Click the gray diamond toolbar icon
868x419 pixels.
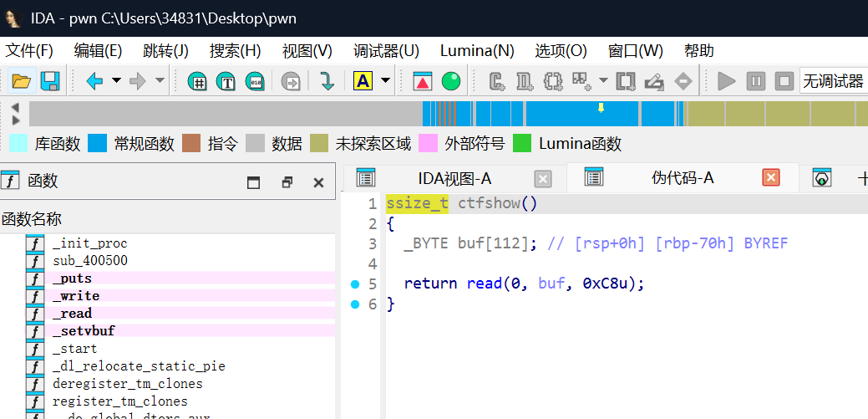coord(683,81)
